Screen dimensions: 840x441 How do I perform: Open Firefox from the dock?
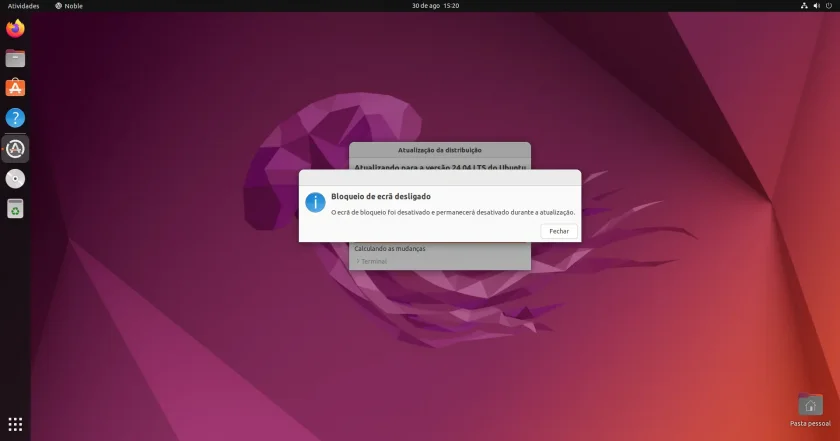15,28
